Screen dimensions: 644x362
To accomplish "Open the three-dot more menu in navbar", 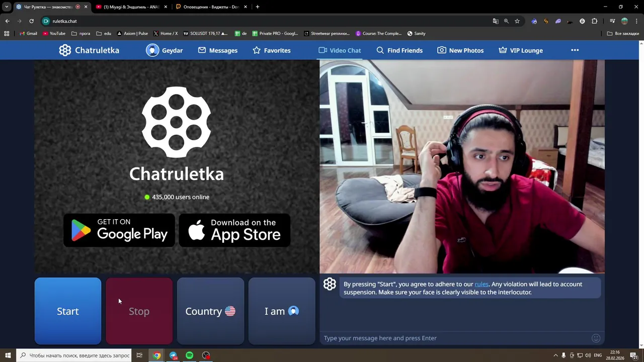I will (x=575, y=50).
